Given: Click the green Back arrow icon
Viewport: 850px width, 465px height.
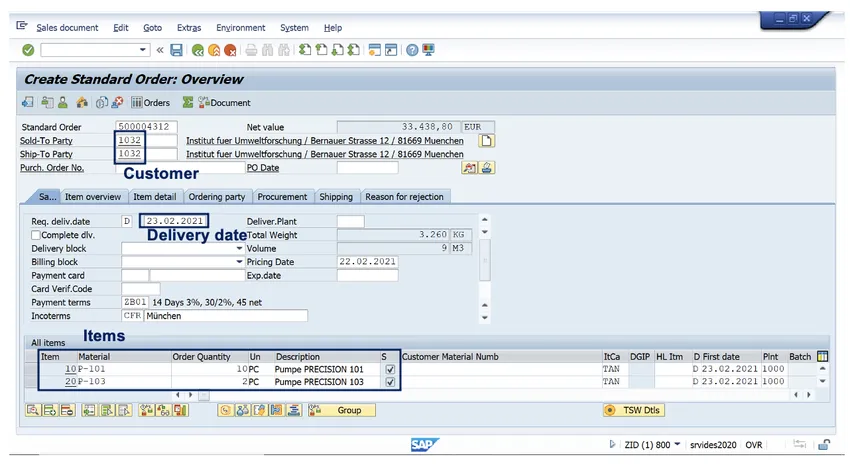Looking at the screenshot, I should 197,50.
